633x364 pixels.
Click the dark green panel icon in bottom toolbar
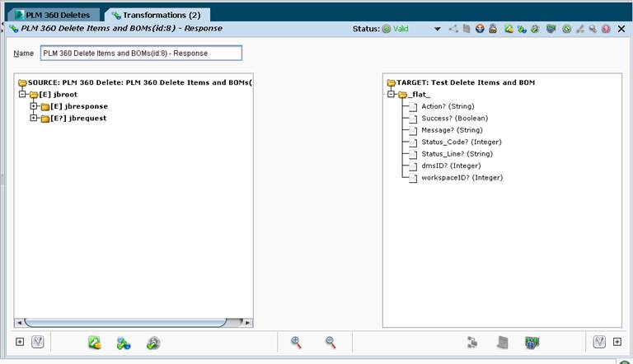[x=532, y=343]
